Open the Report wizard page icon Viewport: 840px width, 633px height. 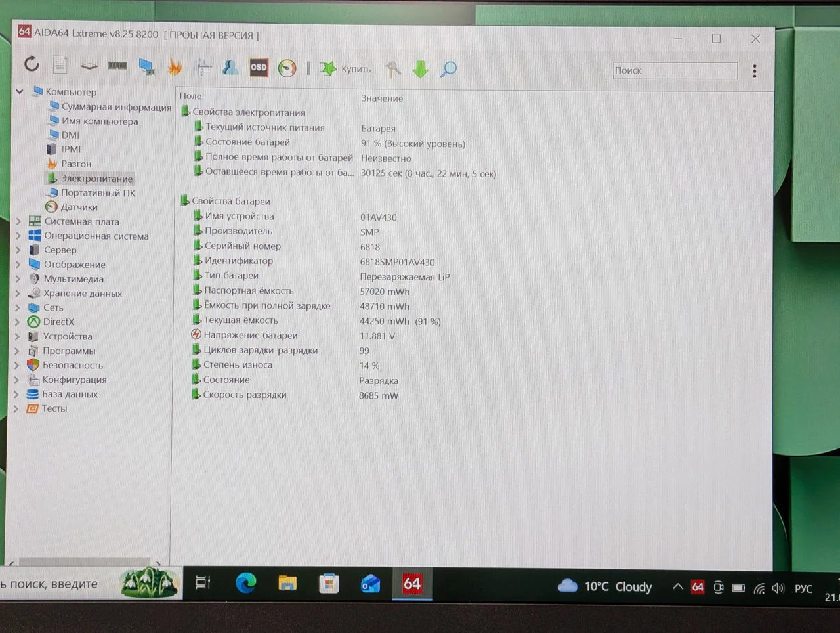click(x=60, y=64)
